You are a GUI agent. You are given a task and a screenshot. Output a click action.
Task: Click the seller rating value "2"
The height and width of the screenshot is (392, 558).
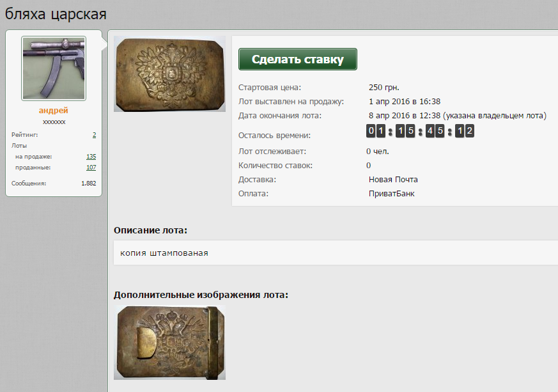(94, 135)
